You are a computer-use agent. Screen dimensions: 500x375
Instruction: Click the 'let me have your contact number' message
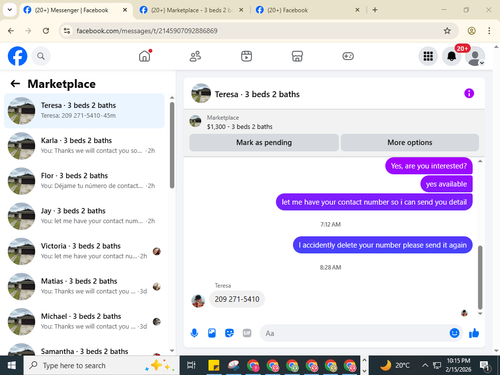374,202
